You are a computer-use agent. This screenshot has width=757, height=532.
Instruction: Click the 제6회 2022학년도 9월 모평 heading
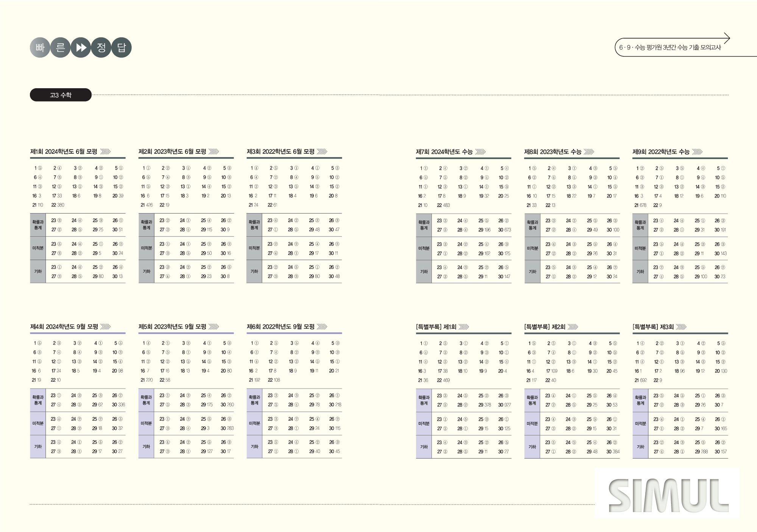[x=280, y=327]
